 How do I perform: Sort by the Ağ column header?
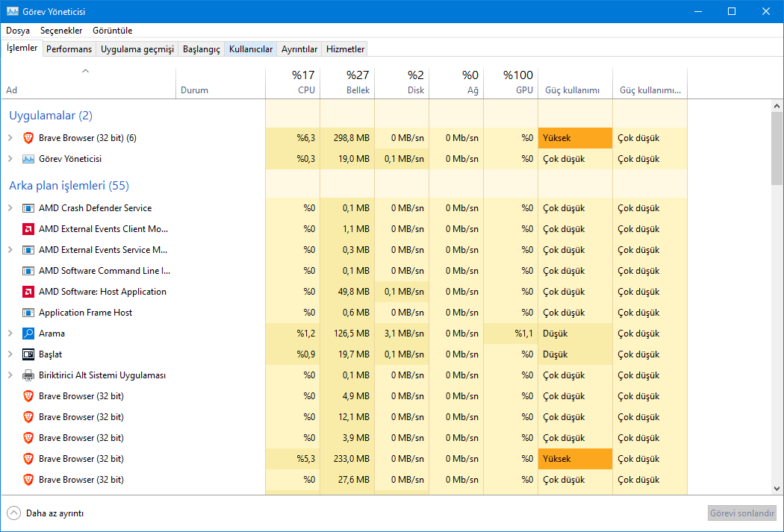[x=456, y=83]
